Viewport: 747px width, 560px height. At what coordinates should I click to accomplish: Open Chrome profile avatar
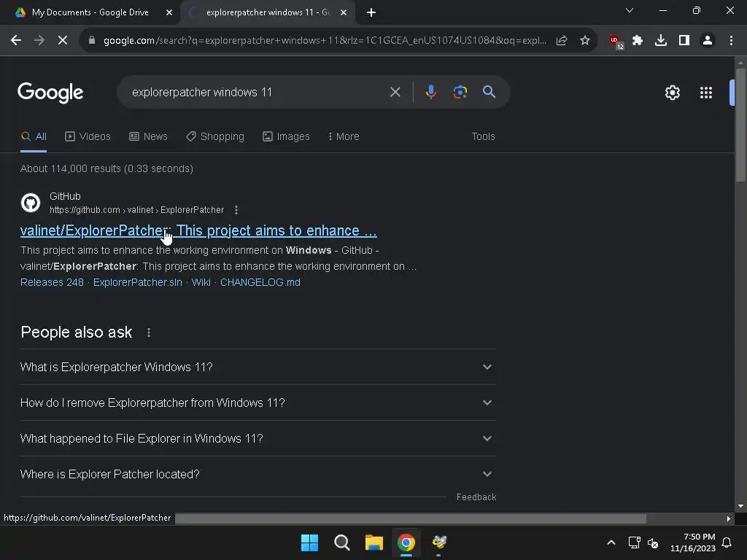[708, 41]
